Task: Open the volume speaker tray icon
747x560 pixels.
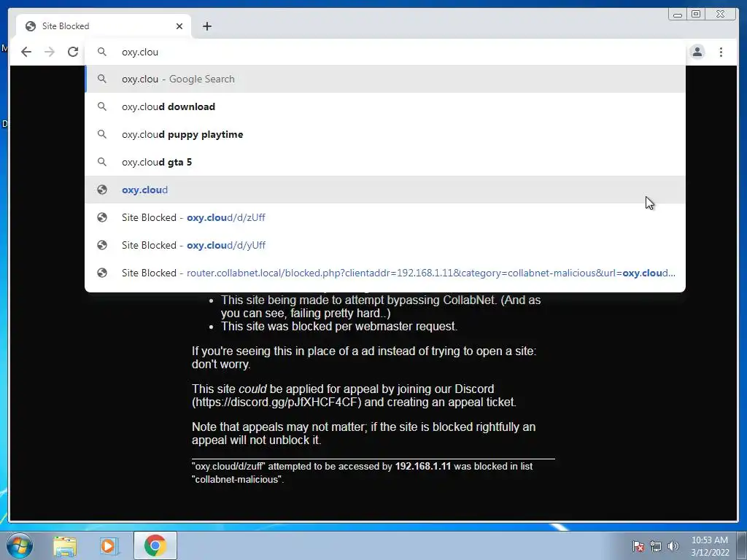Action: click(x=673, y=546)
